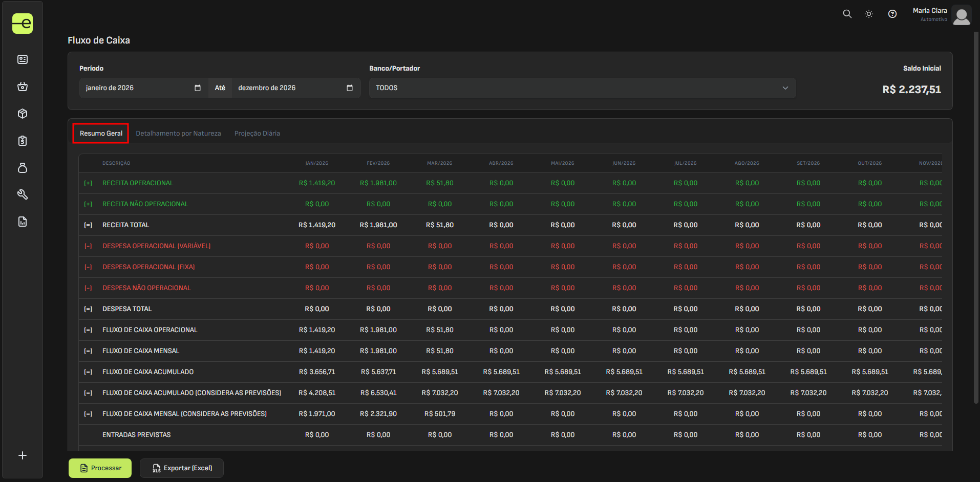Open the Maria Clara user avatar
The image size is (980, 482).
[962, 15]
